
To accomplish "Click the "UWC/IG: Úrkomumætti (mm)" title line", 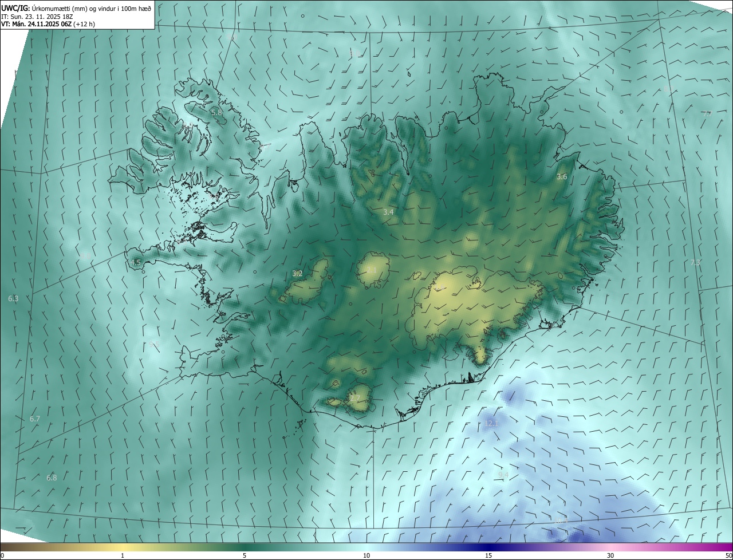I will point(76,7).
